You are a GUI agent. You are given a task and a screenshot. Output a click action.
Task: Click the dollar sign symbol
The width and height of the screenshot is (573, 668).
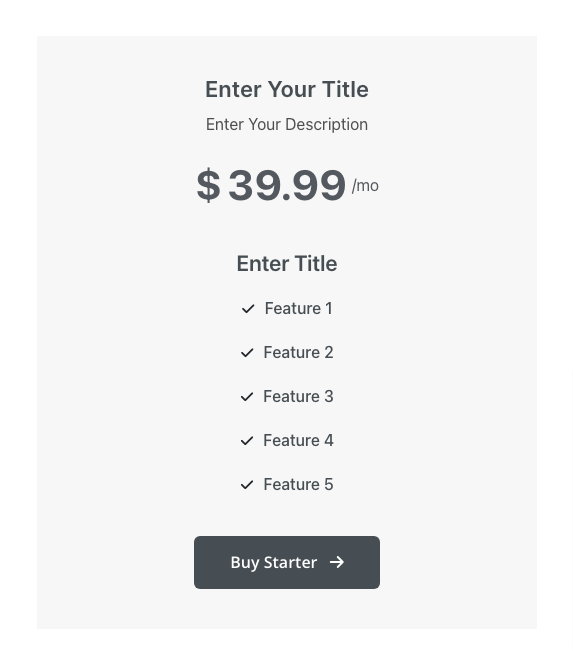coord(209,184)
